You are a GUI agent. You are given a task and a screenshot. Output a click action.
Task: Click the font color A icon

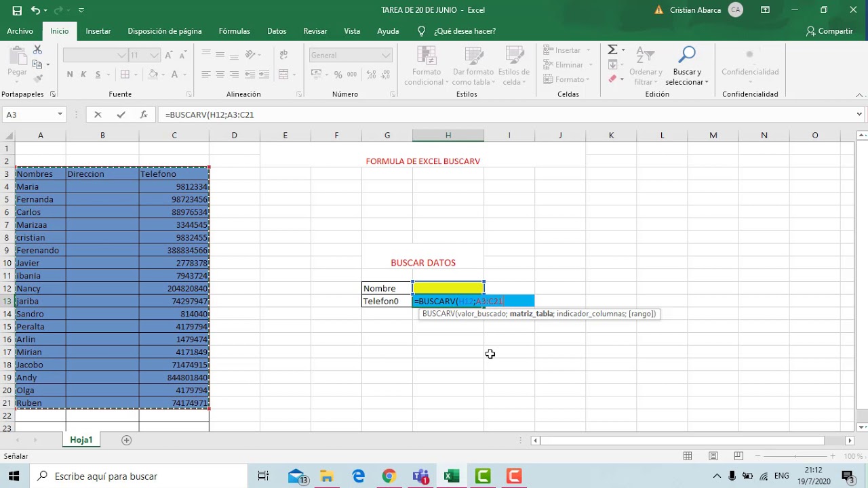click(174, 75)
